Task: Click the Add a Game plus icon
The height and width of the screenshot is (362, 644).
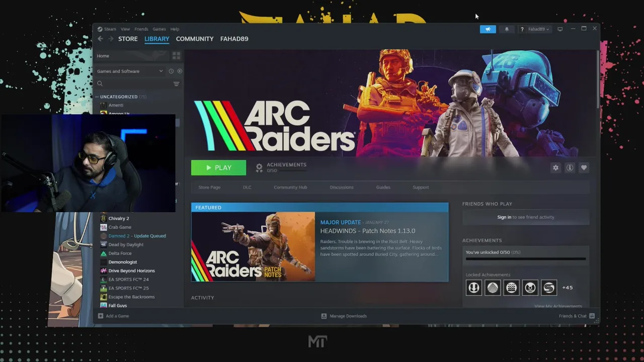Action: 101,316
